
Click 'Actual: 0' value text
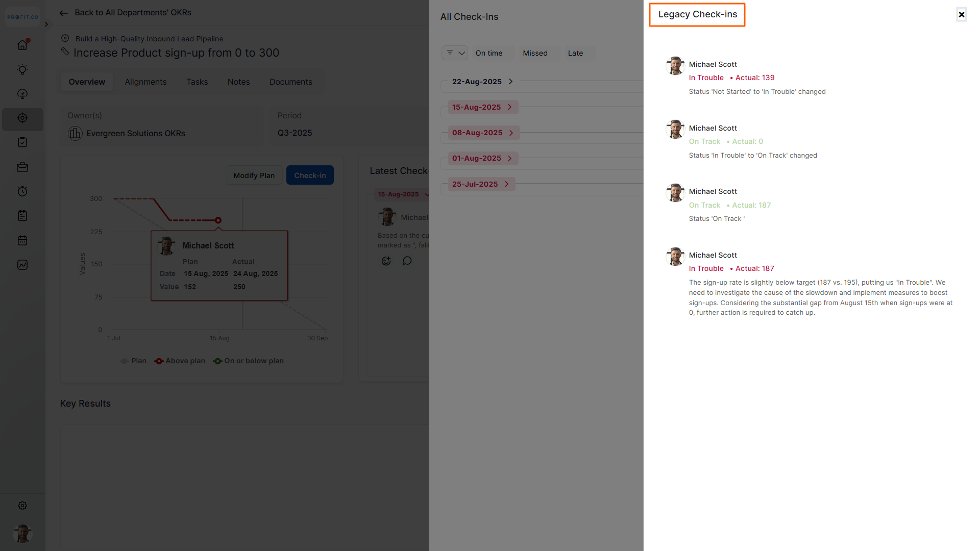click(x=747, y=142)
